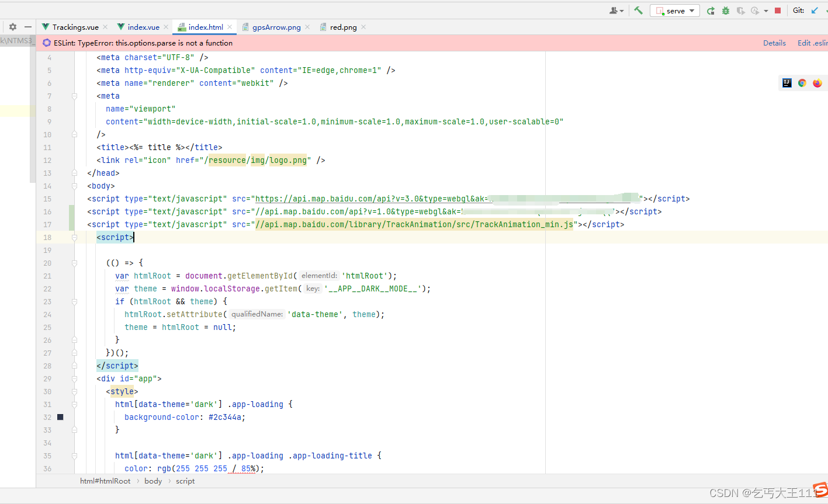Viewport: 828px width, 504px height.
Task: Open page in Firefox browser icon
Action: click(x=817, y=83)
